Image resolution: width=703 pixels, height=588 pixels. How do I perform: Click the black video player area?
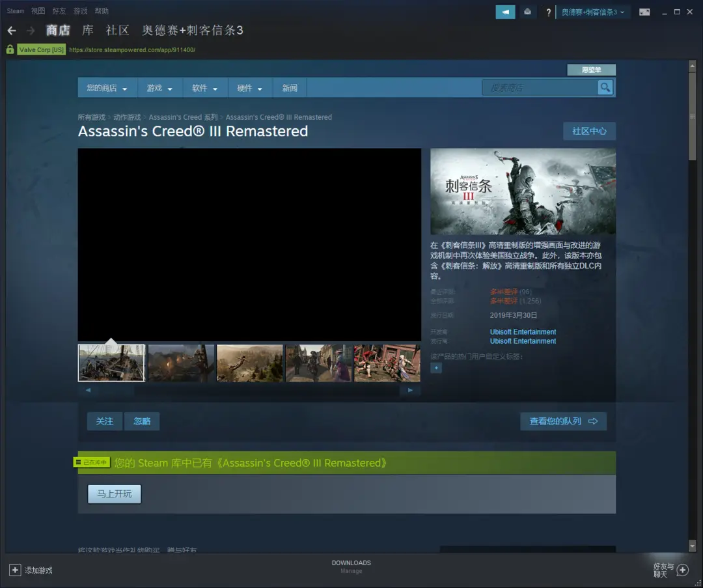click(x=249, y=245)
